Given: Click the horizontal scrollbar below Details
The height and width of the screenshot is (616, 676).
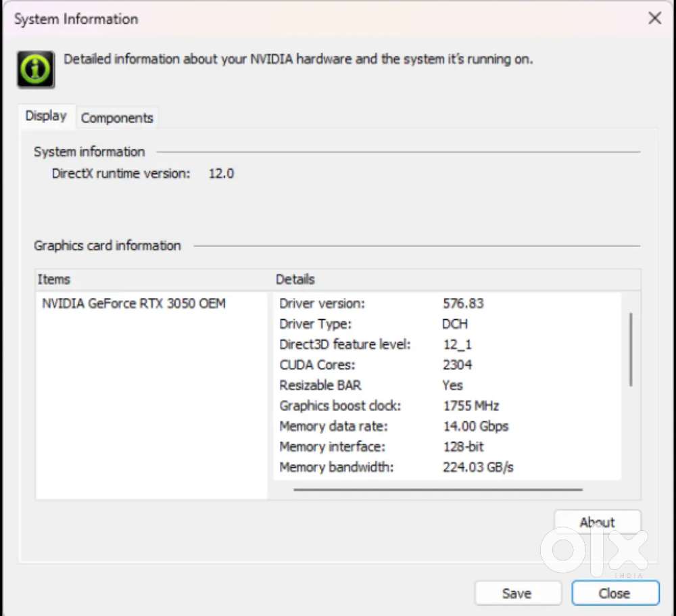Looking at the screenshot, I should coord(437,490).
